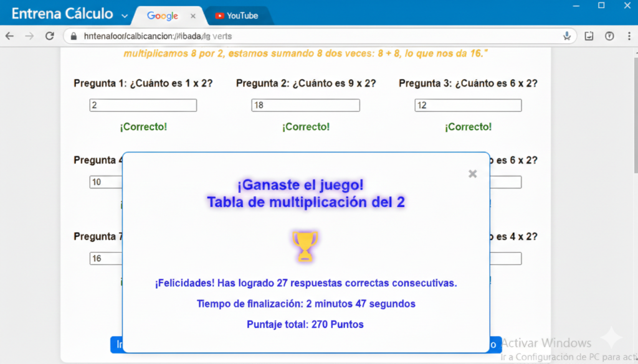This screenshot has height=364, width=638.
Task: Switch to the YouTube tab
Action: (x=236, y=16)
